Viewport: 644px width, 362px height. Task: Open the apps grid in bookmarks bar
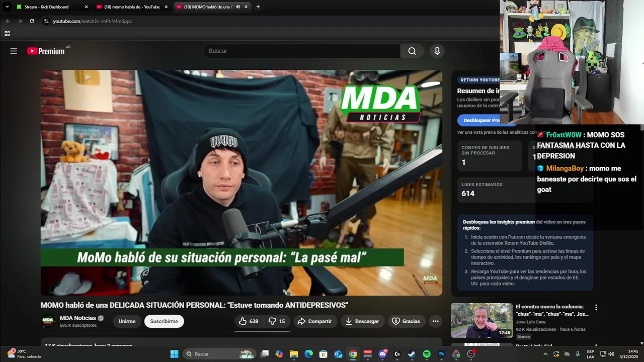pyautogui.click(x=7, y=34)
